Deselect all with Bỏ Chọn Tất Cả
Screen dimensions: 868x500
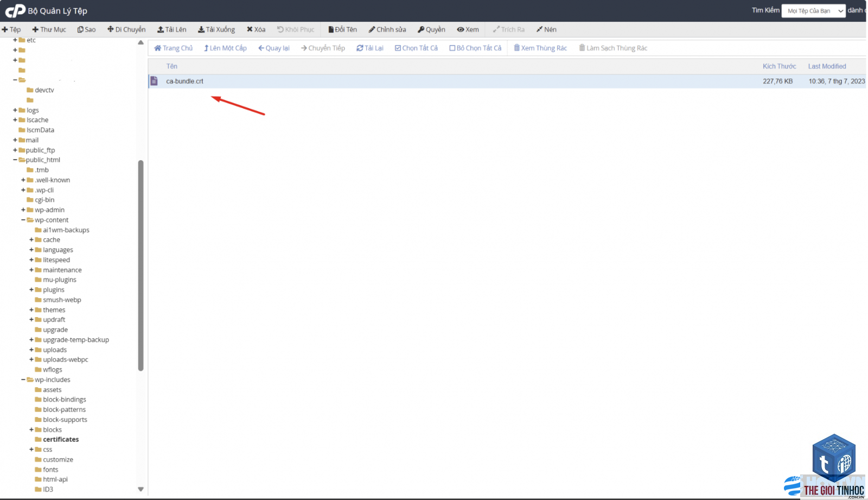pos(475,48)
